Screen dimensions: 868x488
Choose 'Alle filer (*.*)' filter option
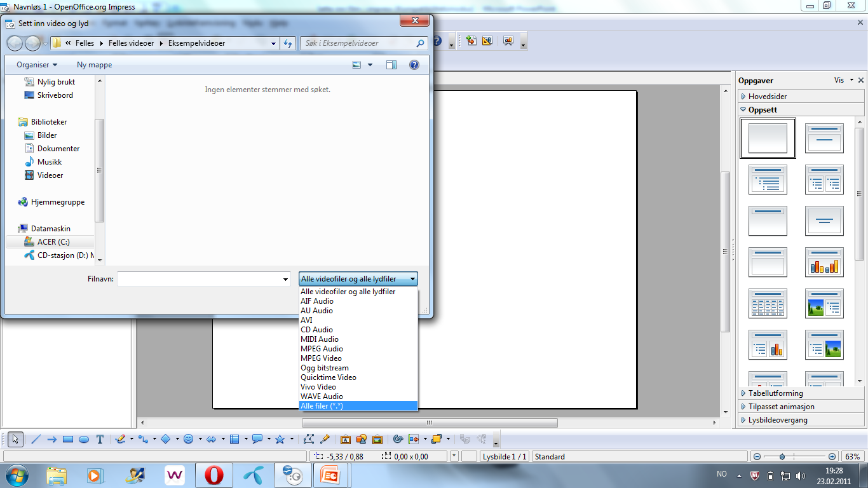[358, 405]
